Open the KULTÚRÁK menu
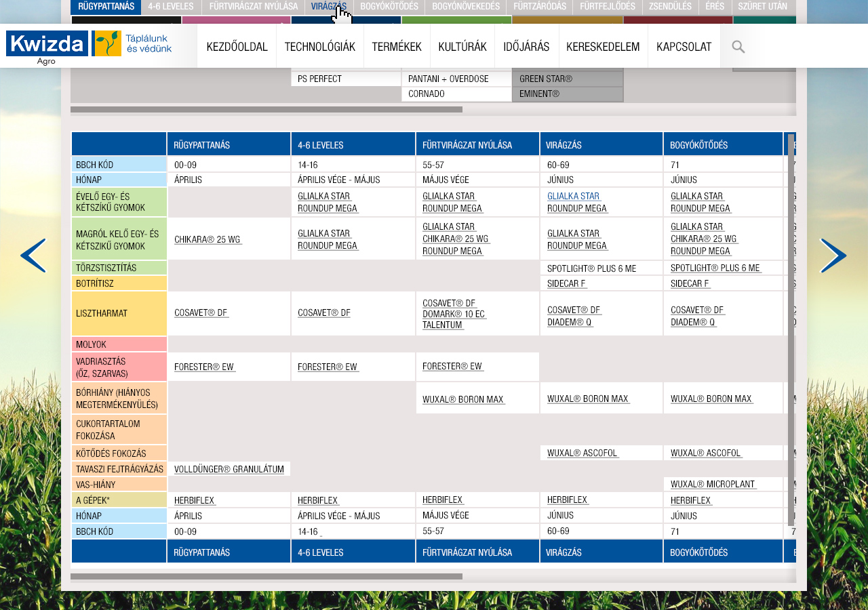Screen dimensions: 868x610 pos(462,47)
